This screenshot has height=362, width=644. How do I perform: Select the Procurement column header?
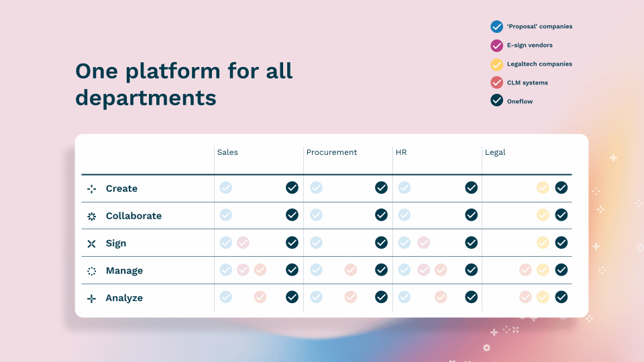tap(331, 152)
